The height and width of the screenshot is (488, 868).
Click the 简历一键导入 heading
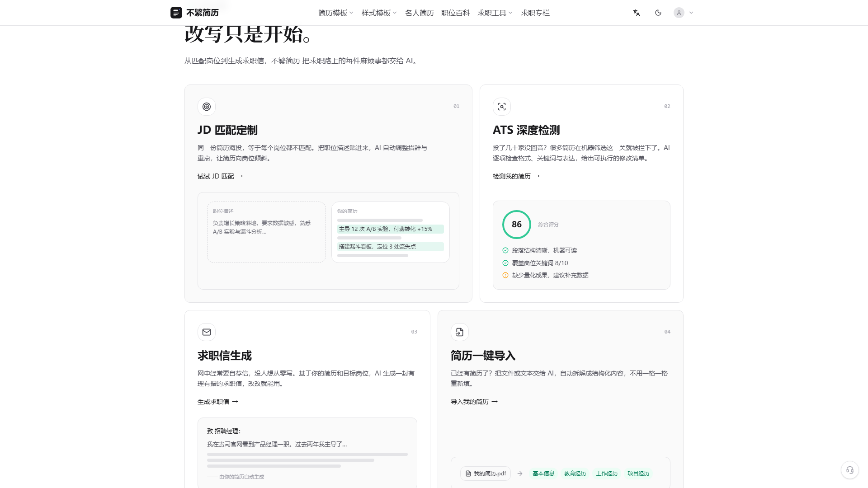click(483, 356)
